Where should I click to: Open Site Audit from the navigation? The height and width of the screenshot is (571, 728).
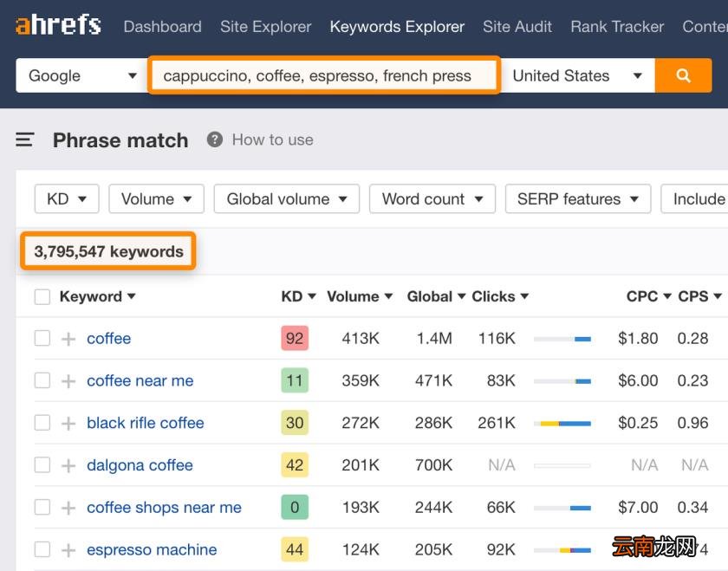[x=517, y=27]
